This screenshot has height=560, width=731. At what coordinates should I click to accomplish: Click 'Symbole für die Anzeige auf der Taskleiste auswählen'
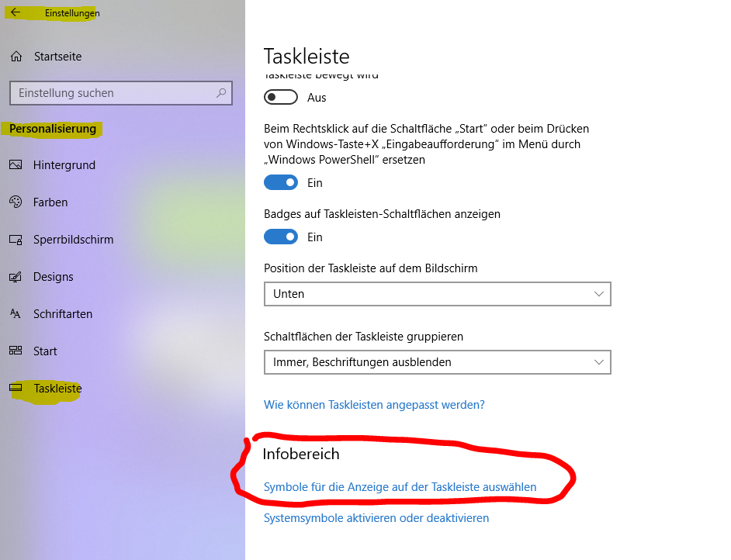(400, 487)
